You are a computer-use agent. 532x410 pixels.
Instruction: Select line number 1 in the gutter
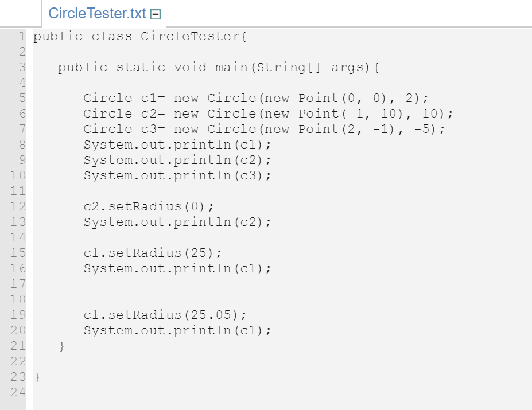(22, 36)
